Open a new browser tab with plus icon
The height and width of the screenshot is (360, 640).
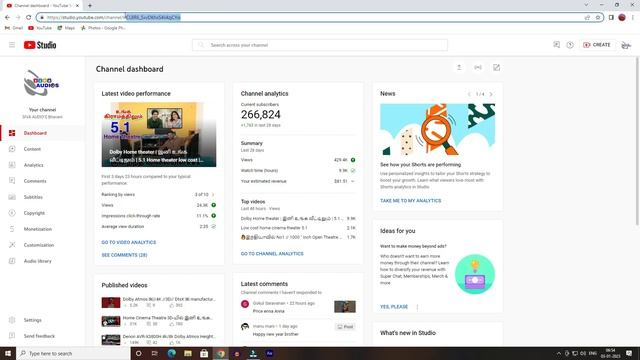pos(90,6)
